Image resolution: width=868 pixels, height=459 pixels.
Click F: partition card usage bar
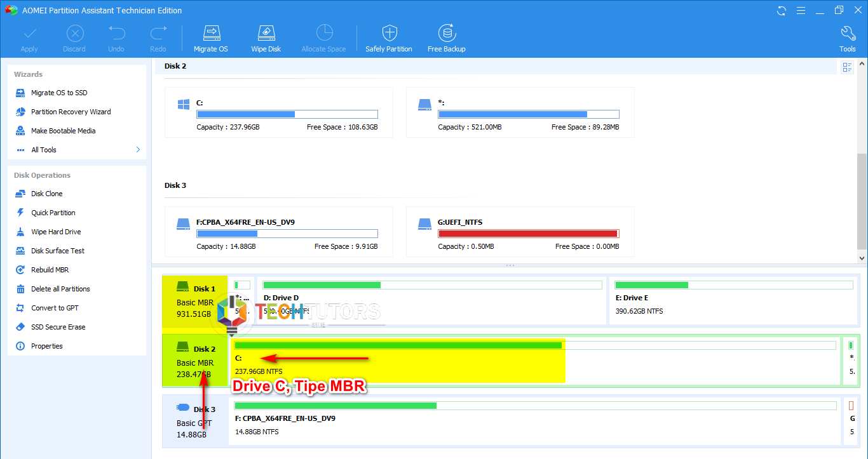287,234
